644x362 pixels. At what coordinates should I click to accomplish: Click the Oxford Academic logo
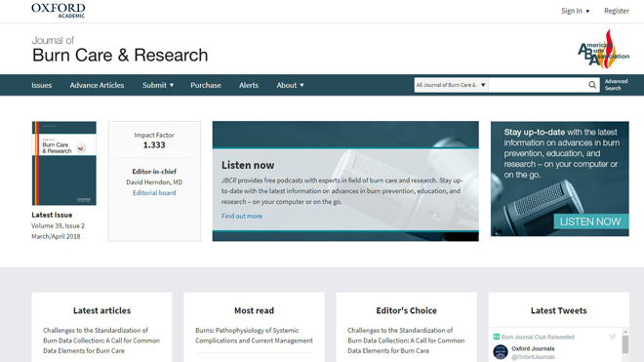(x=59, y=11)
